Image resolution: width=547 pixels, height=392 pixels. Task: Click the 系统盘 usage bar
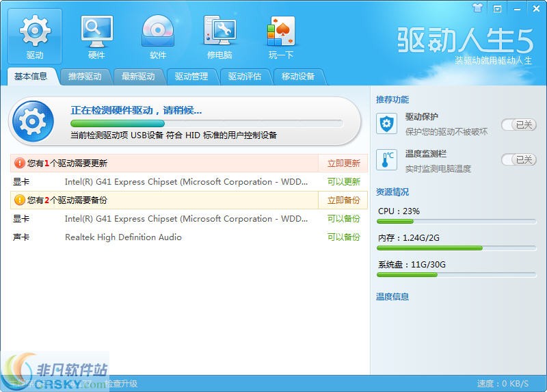457,275
